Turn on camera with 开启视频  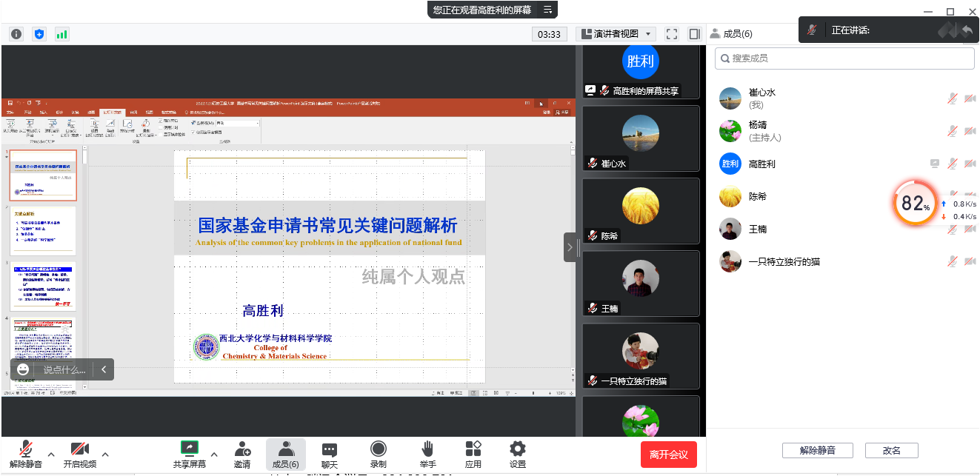[79, 454]
